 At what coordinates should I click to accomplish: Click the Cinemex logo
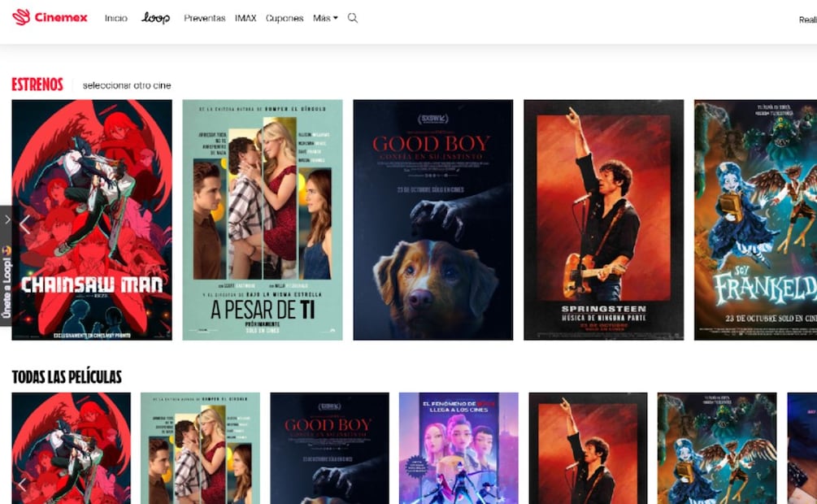(x=50, y=17)
